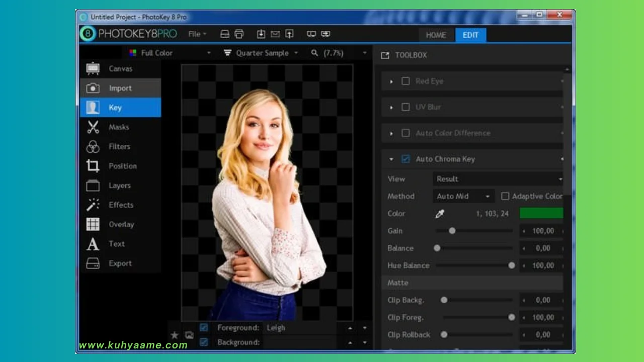Expand Auto Color Difference section arrow
The image size is (644, 362).
pyautogui.click(x=391, y=133)
